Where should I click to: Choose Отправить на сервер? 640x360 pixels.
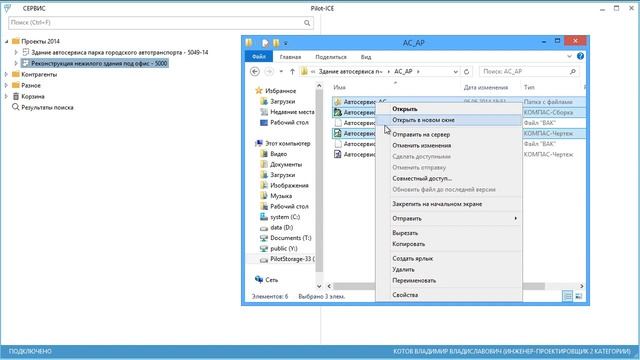pyautogui.click(x=449, y=134)
